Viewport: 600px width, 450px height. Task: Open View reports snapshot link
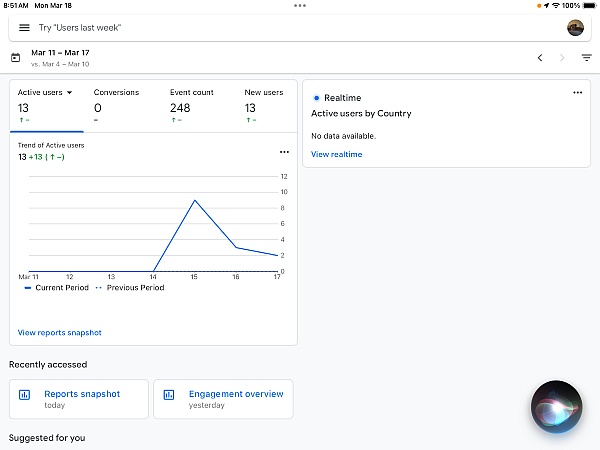click(x=60, y=332)
